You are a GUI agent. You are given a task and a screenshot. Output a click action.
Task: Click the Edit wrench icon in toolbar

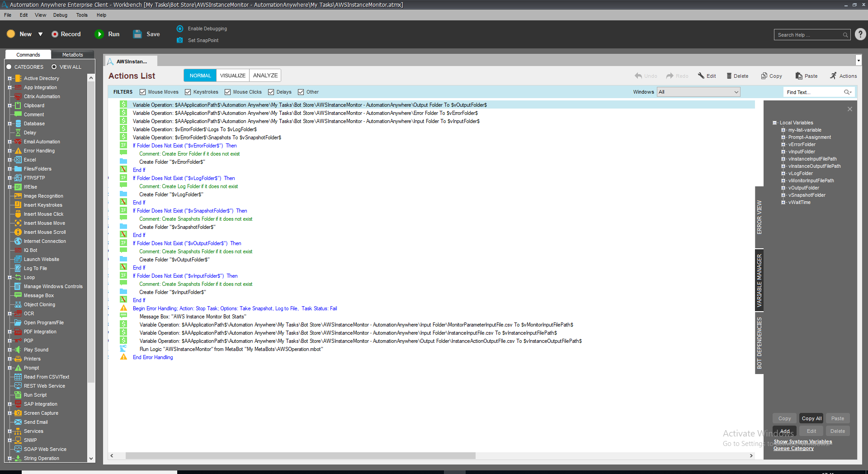701,76
